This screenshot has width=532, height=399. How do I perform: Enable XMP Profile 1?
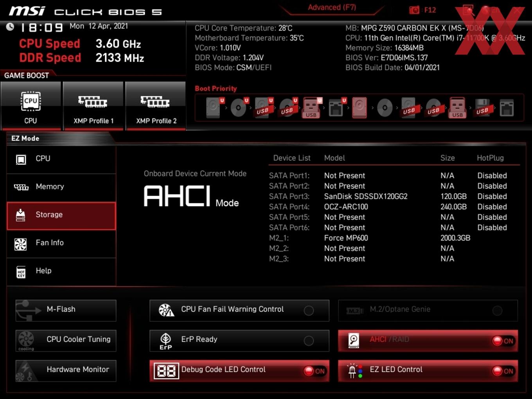point(93,106)
